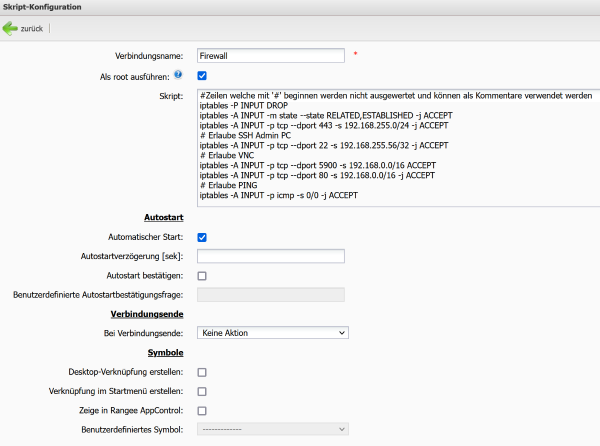
Task: Focus the Verbindungsname field containing 'Firewall'
Action: pyautogui.click(x=271, y=56)
